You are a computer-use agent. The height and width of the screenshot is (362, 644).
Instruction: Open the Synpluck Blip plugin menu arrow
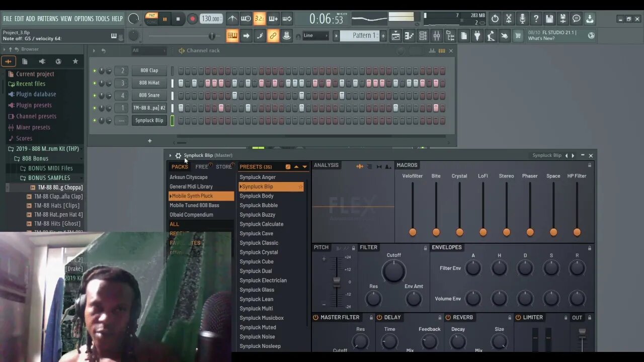170,155
